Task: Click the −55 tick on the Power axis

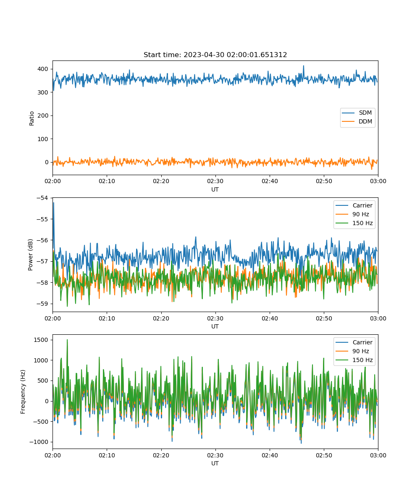Action: pyautogui.click(x=43, y=219)
